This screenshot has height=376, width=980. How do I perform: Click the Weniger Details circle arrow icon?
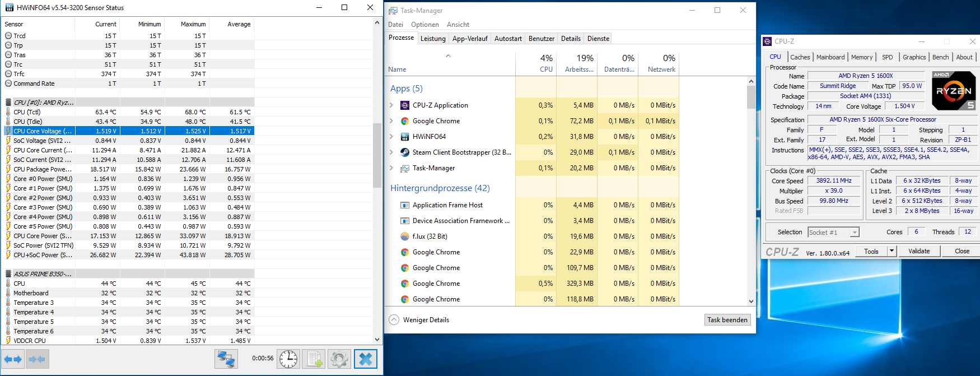[x=394, y=320]
